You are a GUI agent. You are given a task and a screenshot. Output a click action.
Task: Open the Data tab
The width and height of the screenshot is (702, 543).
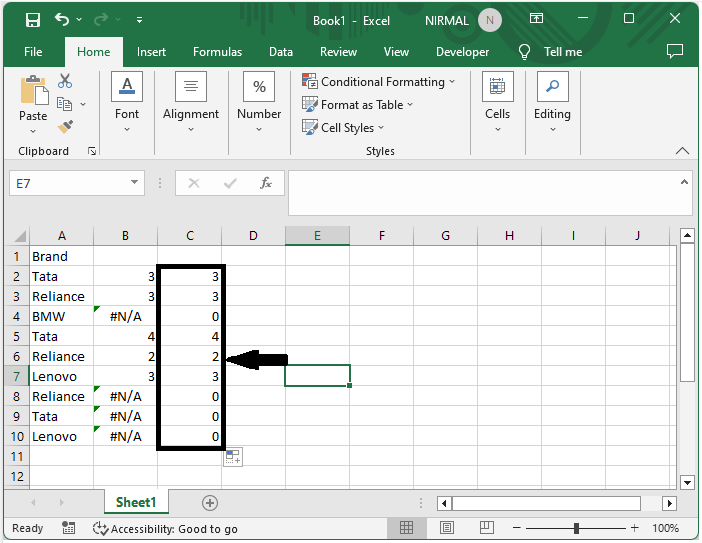point(281,52)
